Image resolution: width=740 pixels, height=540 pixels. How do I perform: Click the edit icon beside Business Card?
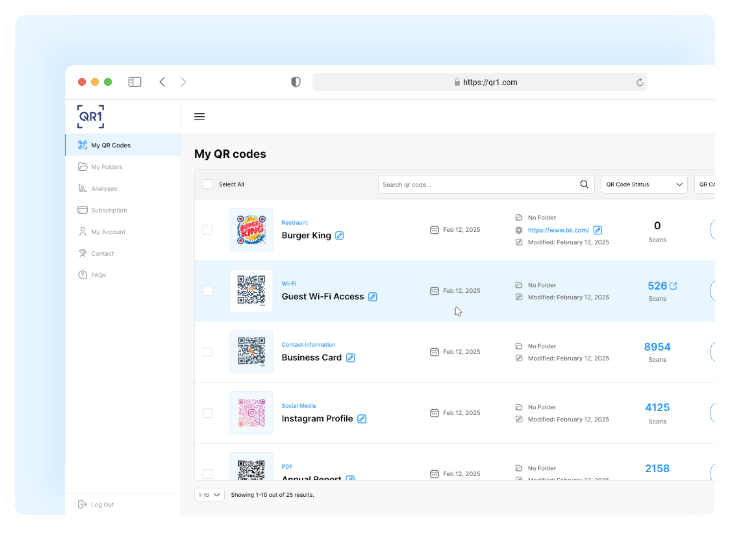[351, 358]
